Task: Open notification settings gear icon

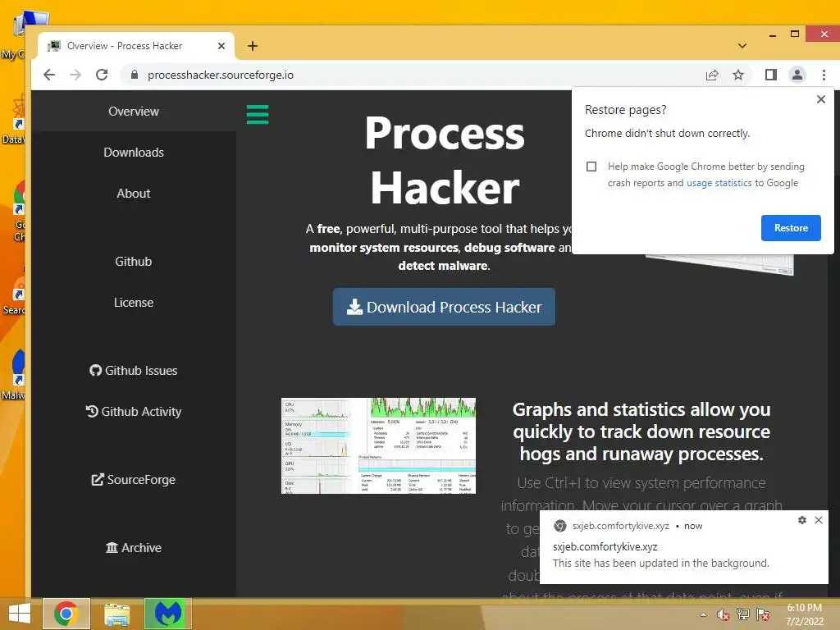Action: coord(802,520)
